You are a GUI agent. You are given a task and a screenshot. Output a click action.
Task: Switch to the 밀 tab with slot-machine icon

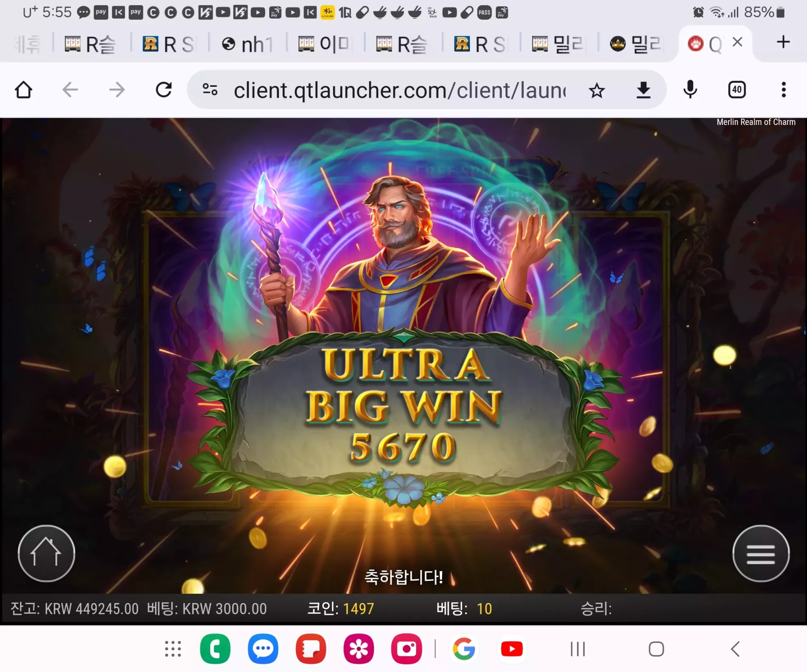coord(558,44)
